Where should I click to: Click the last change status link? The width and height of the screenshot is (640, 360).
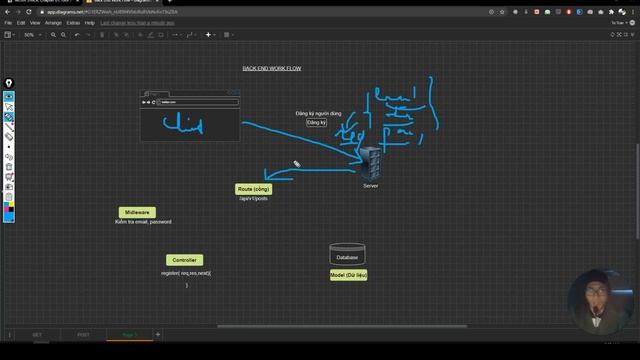pyautogui.click(x=138, y=23)
